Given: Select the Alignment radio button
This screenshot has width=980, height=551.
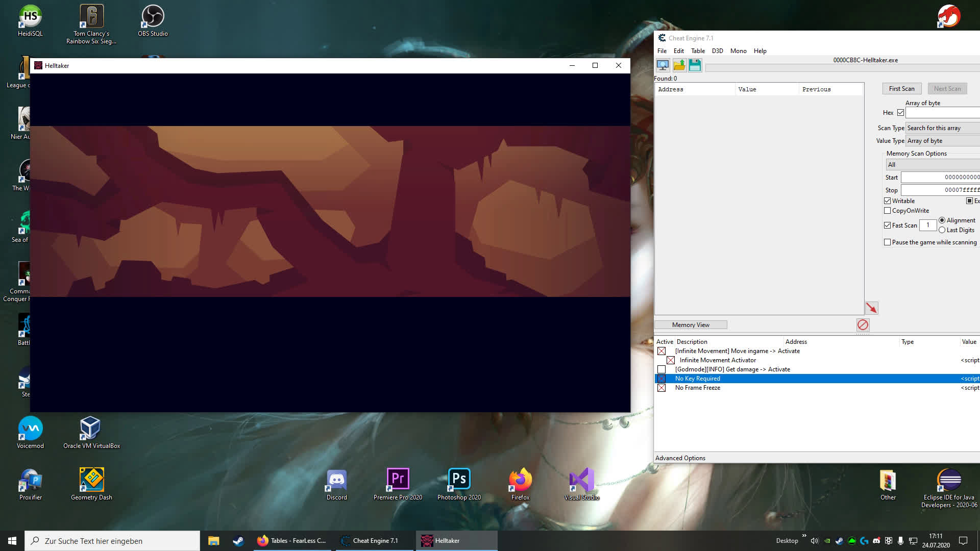Looking at the screenshot, I should tap(942, 220).
